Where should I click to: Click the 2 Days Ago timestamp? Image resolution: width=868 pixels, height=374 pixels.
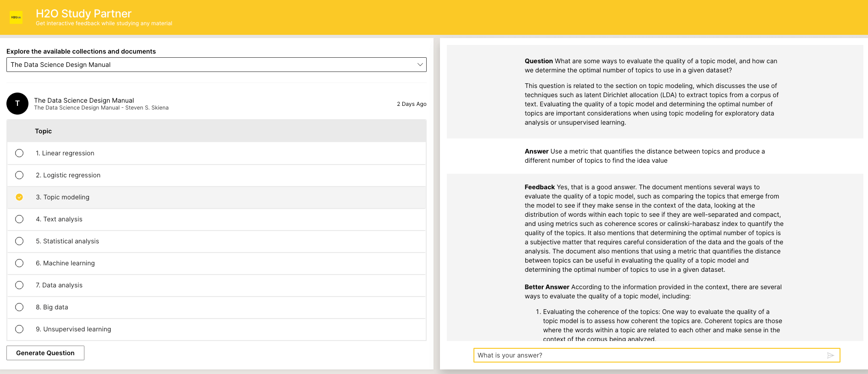point(412,104)
